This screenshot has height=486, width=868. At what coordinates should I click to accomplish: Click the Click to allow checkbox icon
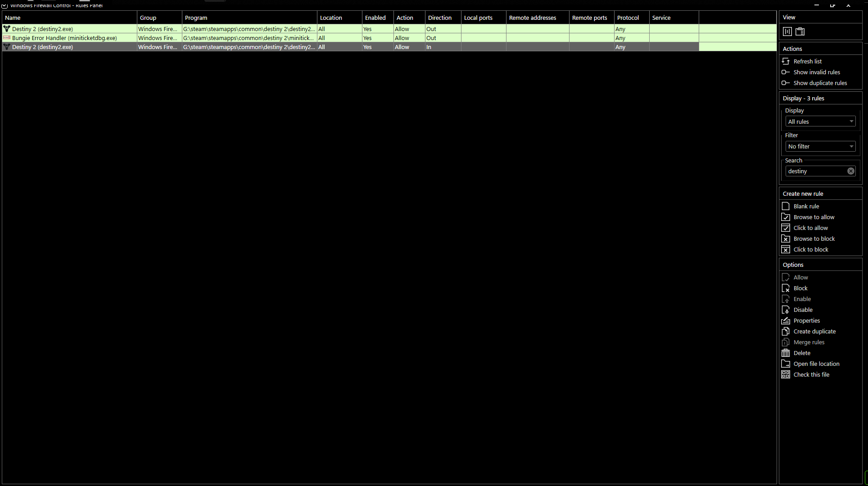click(786, 228)
